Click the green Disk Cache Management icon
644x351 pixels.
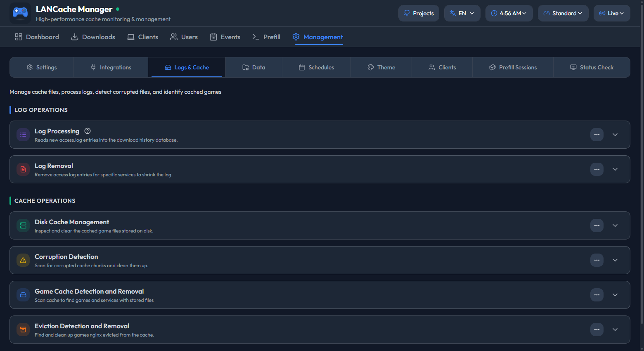coord(23,225)
